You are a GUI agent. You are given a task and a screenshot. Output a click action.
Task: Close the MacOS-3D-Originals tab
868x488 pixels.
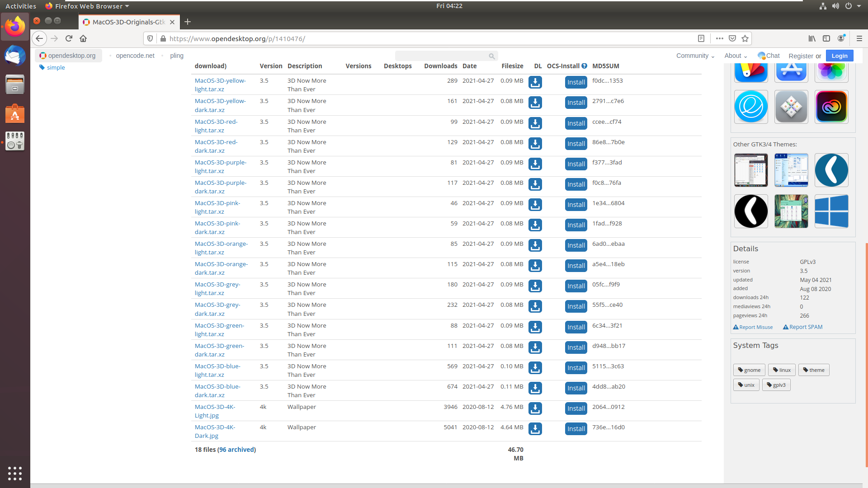tap(172, 22)
